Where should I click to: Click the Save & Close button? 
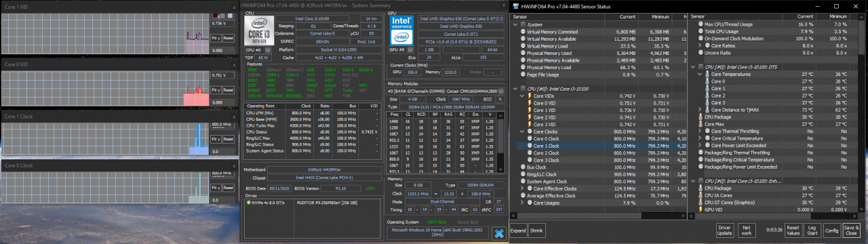point(851,230)
